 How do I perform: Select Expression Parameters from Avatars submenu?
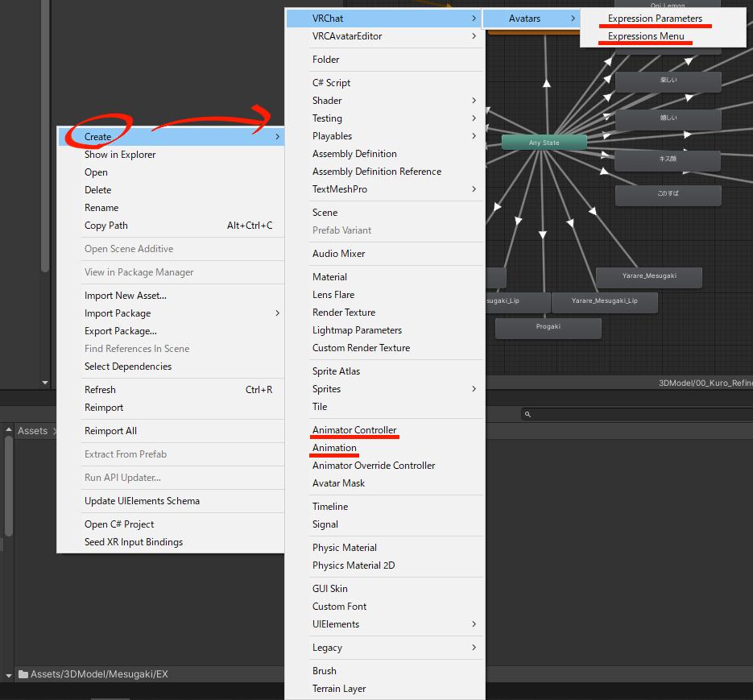pyautogui.click(x=654, y=19)
